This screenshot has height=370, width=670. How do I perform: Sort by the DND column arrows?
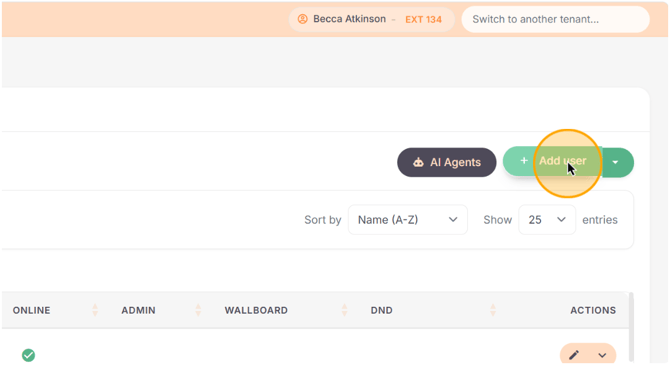tap(493, 310)
